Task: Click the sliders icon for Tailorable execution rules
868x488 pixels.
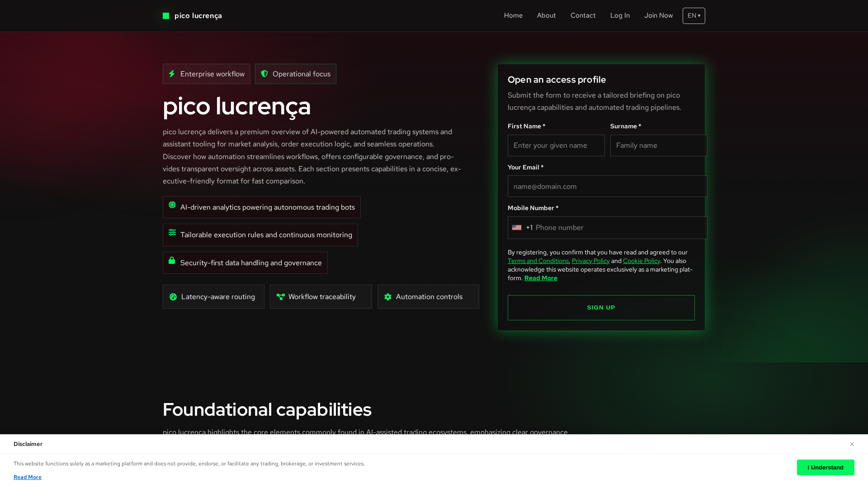Action: click(x=172, y=232)
